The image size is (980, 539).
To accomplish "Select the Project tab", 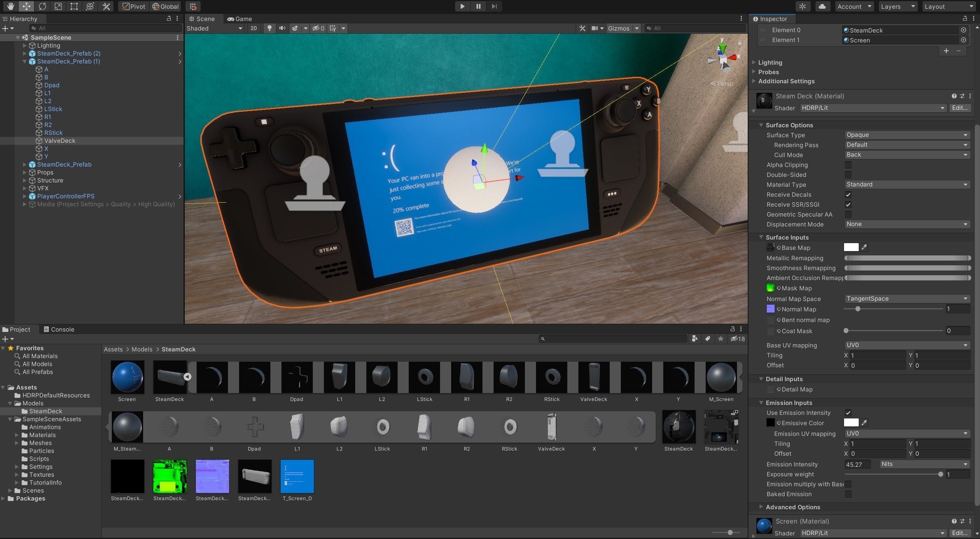I will pyautogui.click(x=17, y=329).
